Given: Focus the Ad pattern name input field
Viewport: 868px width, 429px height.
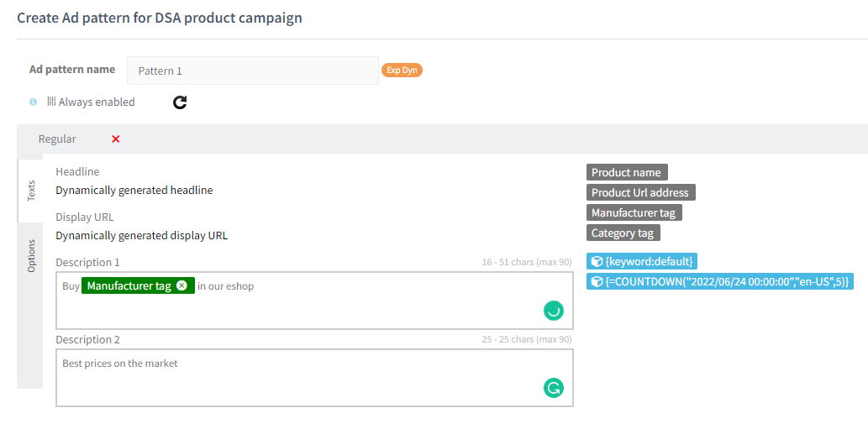Looking at the screenshot, I should click(252, 71).
